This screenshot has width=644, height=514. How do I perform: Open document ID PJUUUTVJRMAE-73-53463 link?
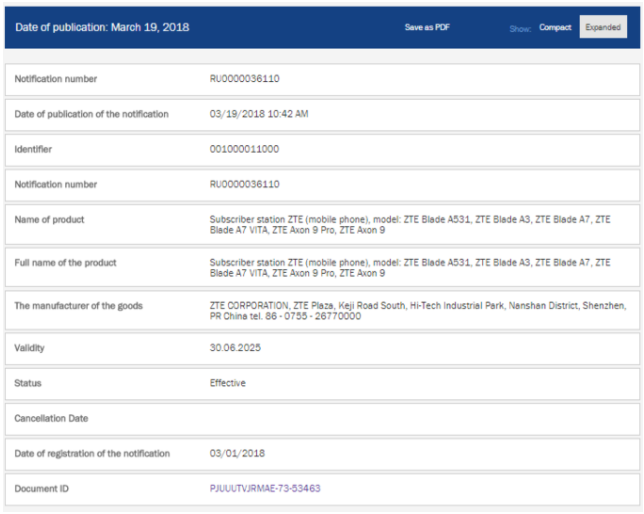tap(265, 488)
